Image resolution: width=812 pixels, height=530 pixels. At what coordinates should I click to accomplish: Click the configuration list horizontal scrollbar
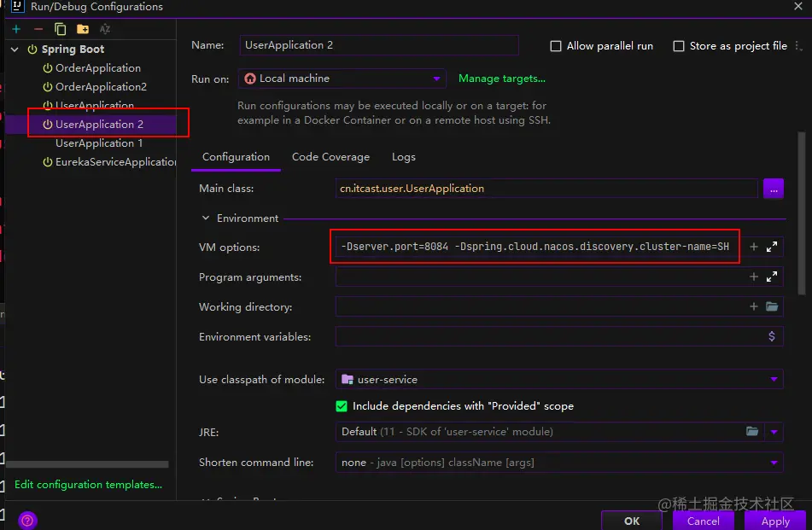pos(87,464)
